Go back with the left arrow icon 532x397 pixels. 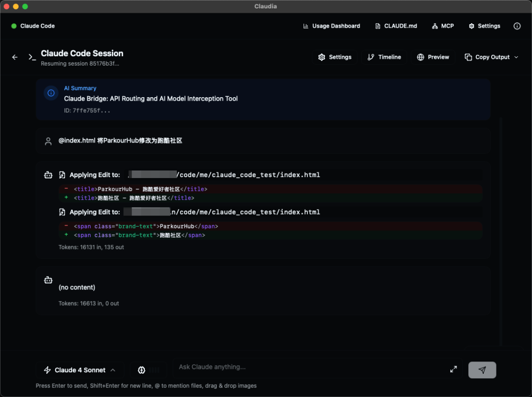point(15,57)
